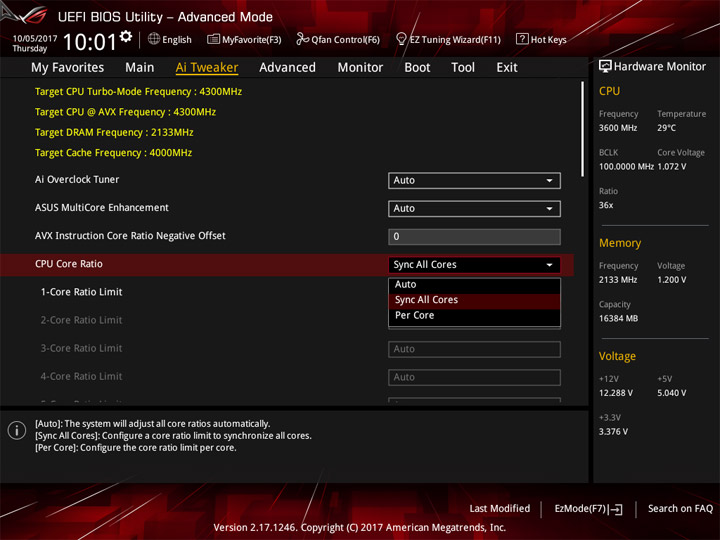Go to the Advanced tab

tap(287, 68)
